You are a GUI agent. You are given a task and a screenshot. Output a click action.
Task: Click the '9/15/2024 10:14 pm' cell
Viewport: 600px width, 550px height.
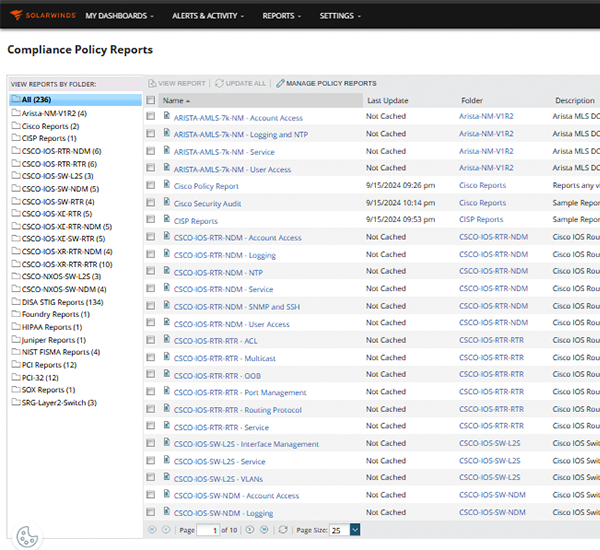(x=400, y=202)
